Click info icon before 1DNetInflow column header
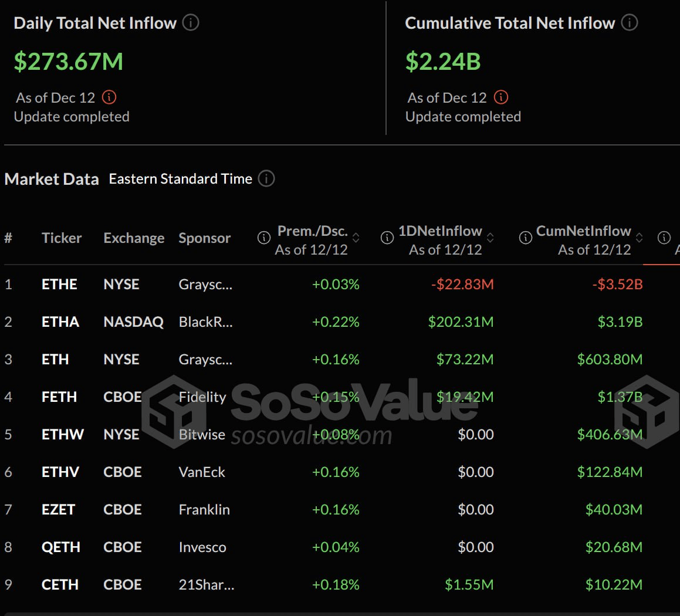Viewport: 680px width, 616px height. tap(387, 238)
